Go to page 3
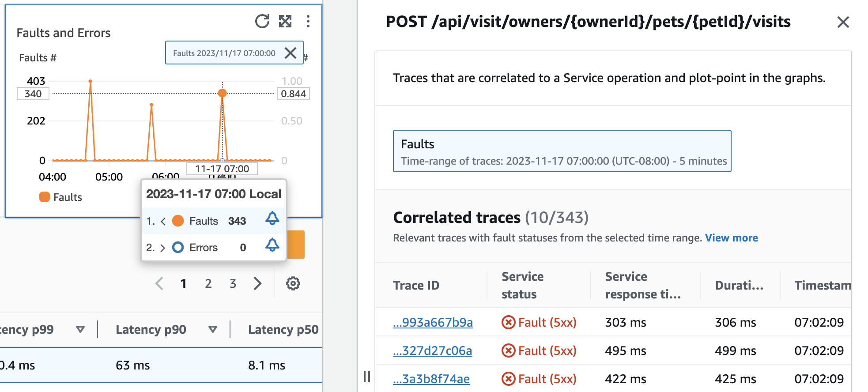This screenshot has height=392, width=868. [233, 283]
